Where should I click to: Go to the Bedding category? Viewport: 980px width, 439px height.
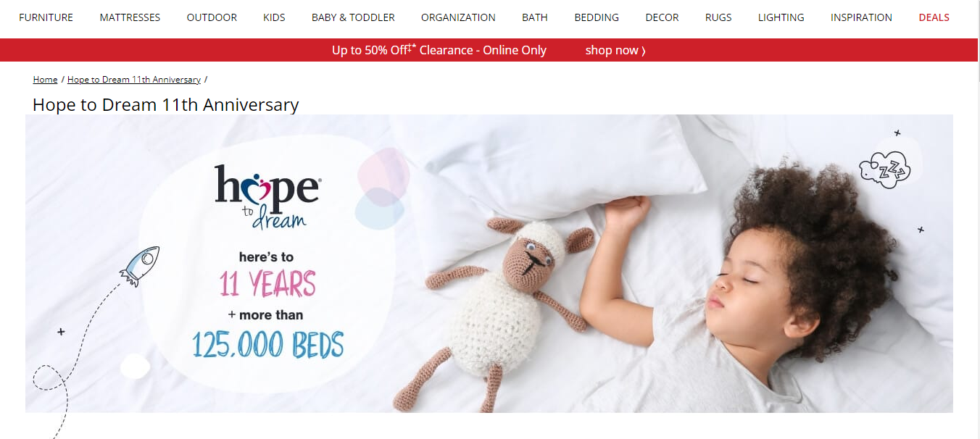coord(597,17)
